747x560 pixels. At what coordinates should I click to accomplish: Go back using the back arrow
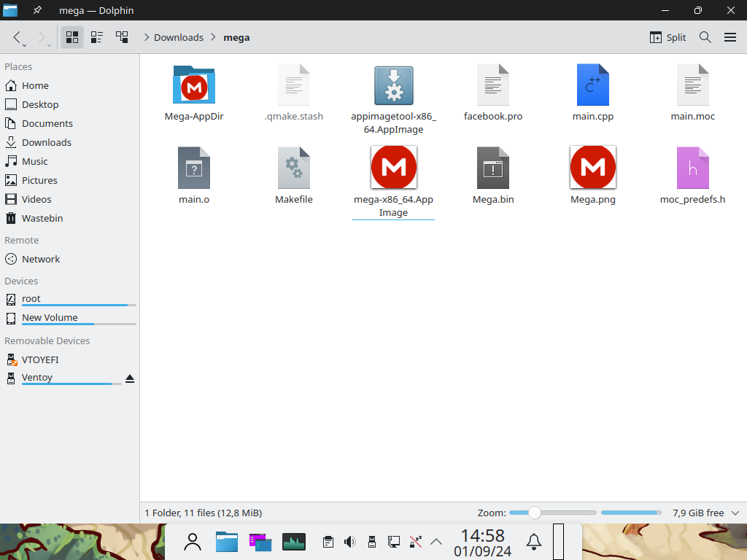pyautogui.click(x=17, y=37)
